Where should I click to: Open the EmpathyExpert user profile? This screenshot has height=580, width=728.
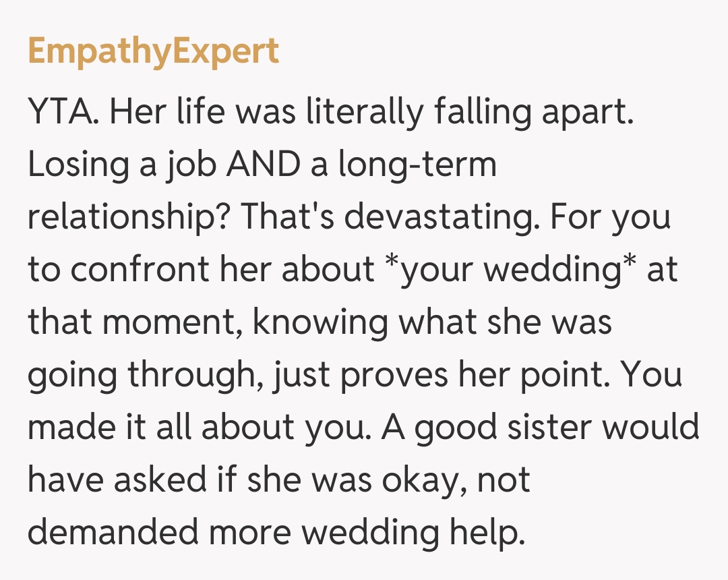(154, 53)
